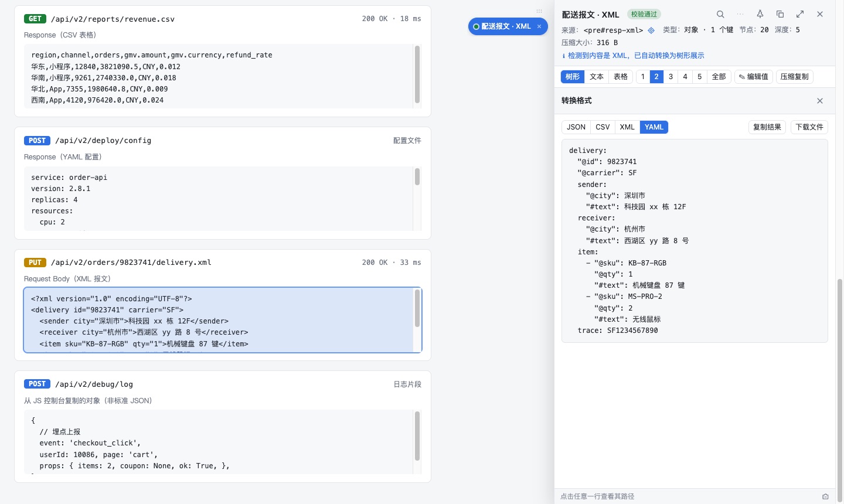Set expand depth to level 2
Image resolution: width=844 pixels, height=504 pixels.
[x=656, y=77]
